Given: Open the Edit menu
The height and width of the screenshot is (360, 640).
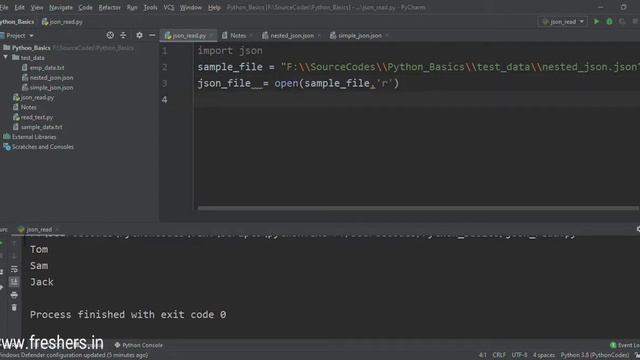Looking at the screenshot, I should point(19,7).
